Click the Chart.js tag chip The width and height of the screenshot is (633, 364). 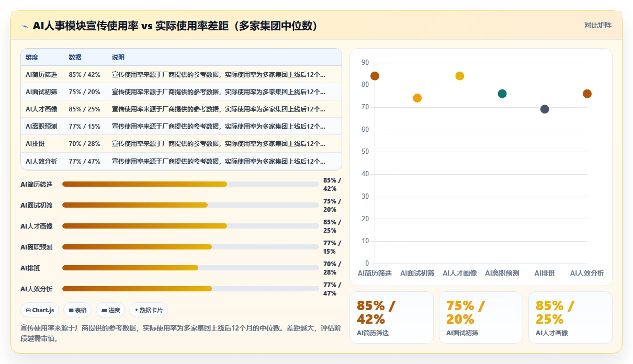pos(40,310)
